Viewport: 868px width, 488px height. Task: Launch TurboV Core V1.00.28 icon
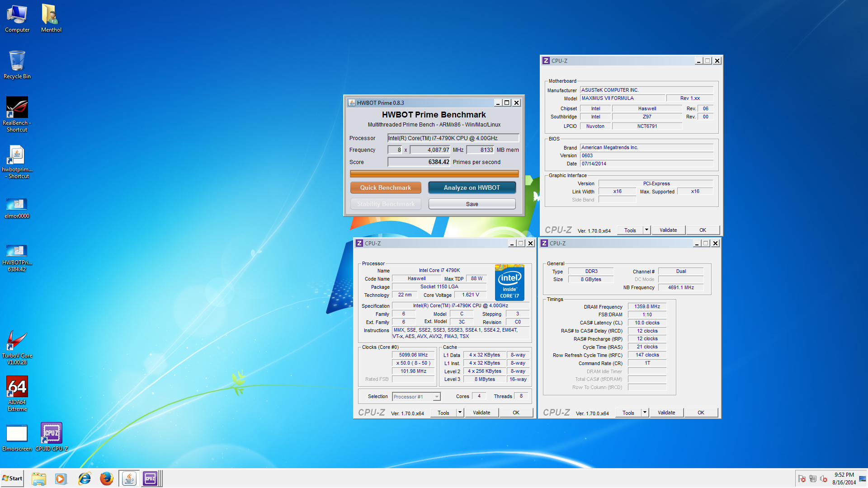tap(17, 347)
